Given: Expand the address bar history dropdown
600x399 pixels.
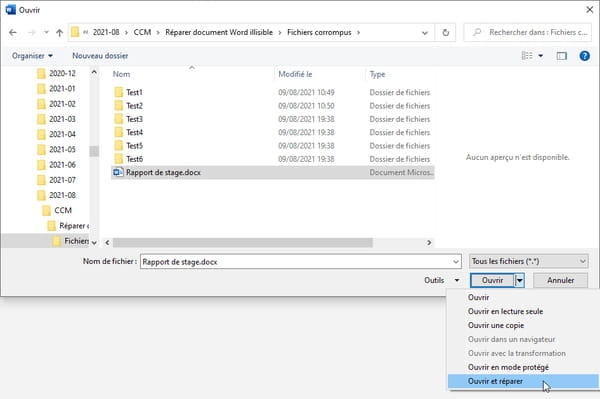Looking at the screenshot, I should pyautogui.click(x=425, y=33).
